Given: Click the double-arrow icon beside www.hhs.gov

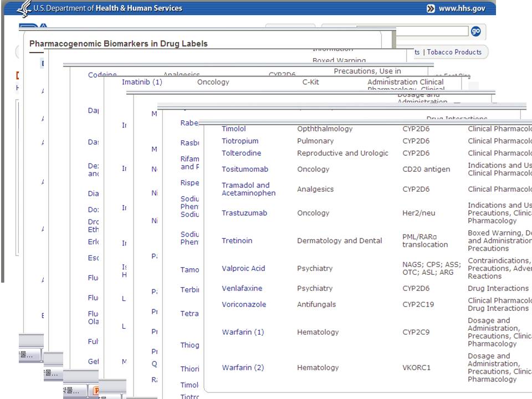Looking at the screenshot, I should pos(431,8).
